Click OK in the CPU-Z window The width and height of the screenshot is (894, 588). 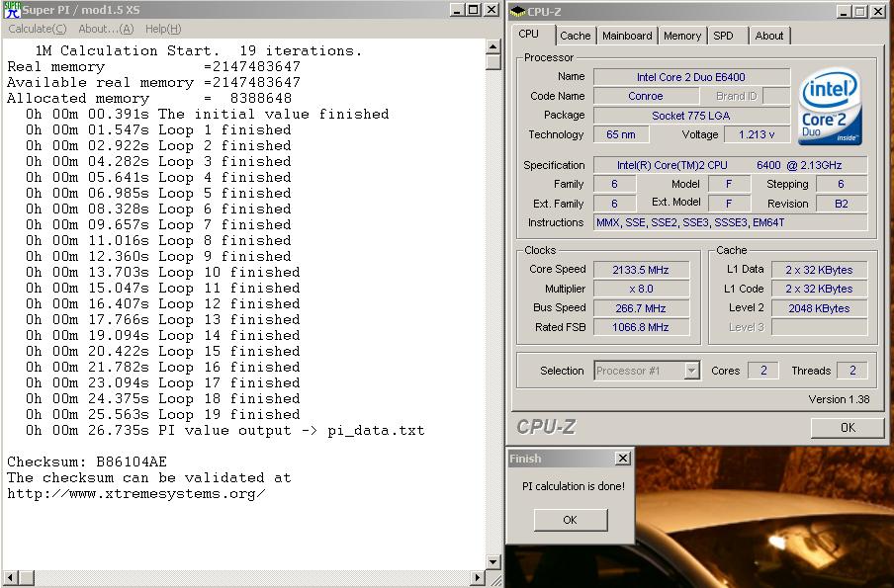click(x=848, y=427)
